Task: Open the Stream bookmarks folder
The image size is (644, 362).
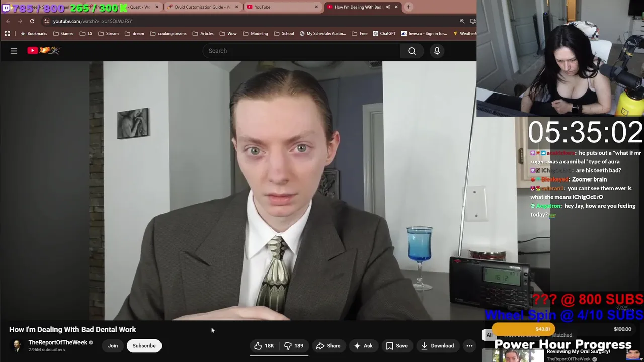Action: (108, 34)
